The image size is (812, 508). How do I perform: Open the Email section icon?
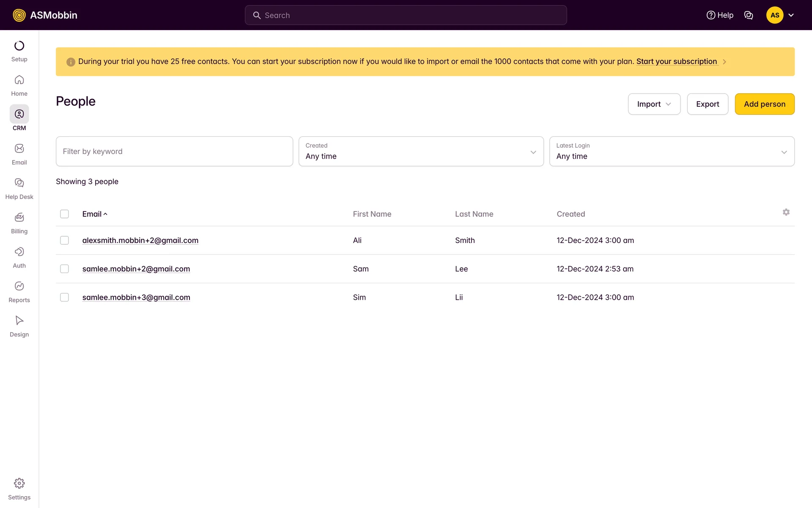[19, 149]
